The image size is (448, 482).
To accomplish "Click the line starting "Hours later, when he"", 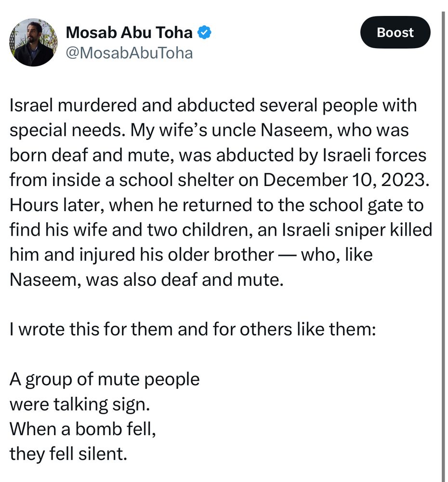I will [216, 205].
